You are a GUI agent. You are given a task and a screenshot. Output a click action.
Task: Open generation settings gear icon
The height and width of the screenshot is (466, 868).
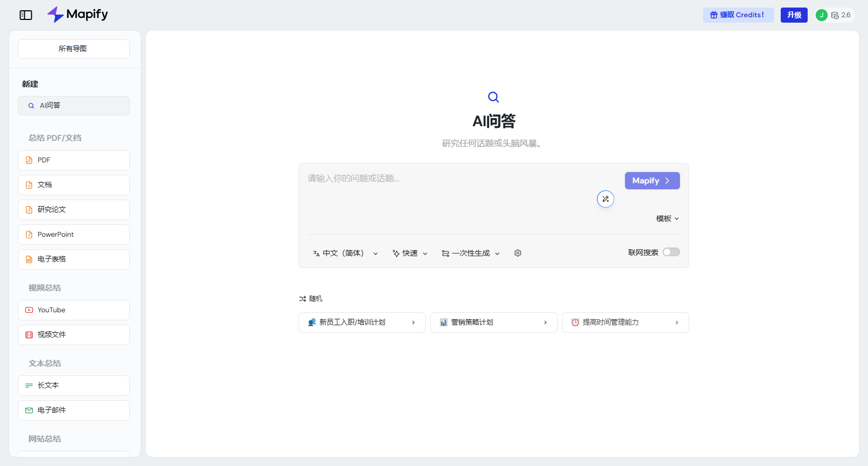coord(518,253)
